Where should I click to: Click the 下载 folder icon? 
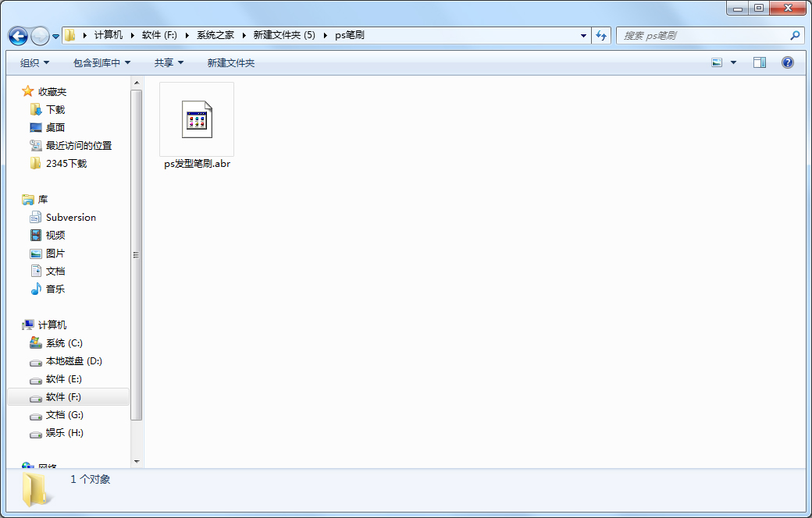click(x=36, y=109)
